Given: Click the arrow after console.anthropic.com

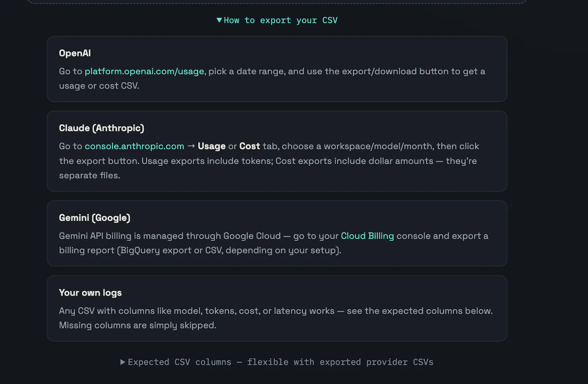Looking at the screenshot, I should 191,146.
